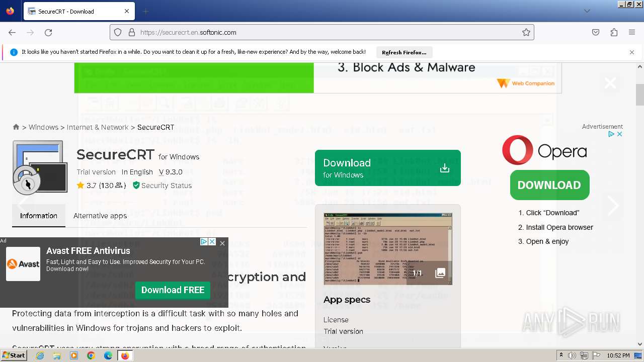
Task: Click AdChoices icon on Avast ad
Action: tap(204, 242)
